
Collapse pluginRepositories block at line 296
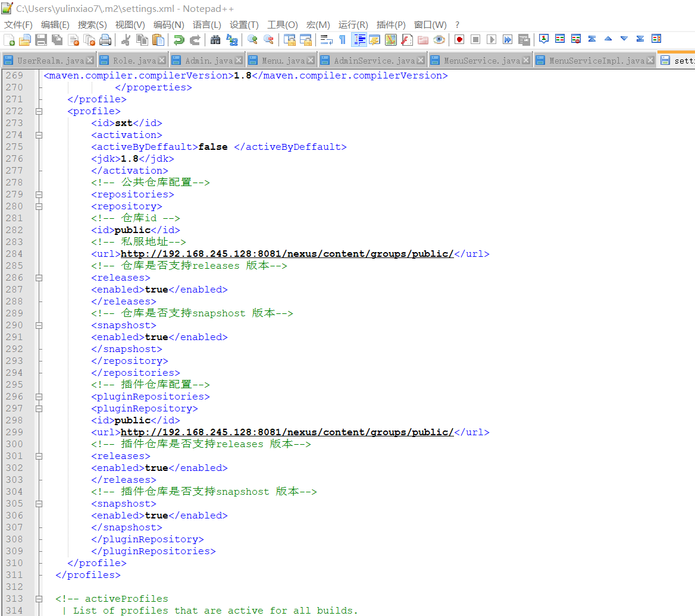click(x=39, y=397)
